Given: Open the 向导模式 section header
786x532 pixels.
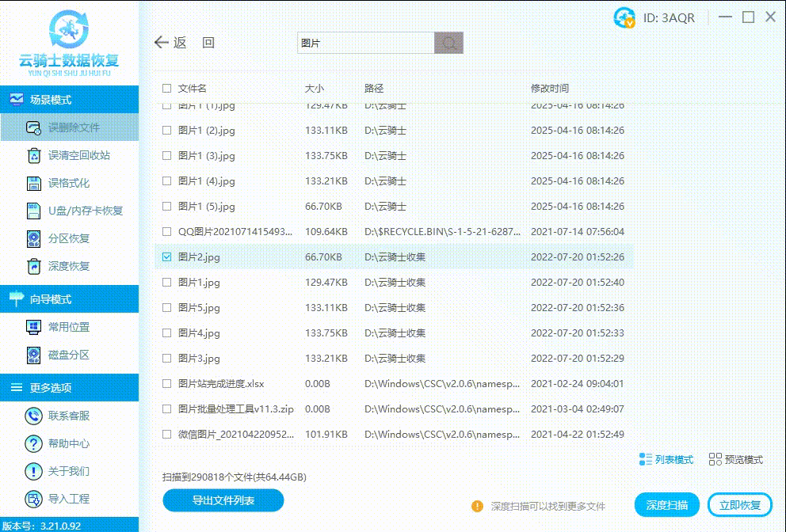Looking at the screenshot, I should pos(69,299).
